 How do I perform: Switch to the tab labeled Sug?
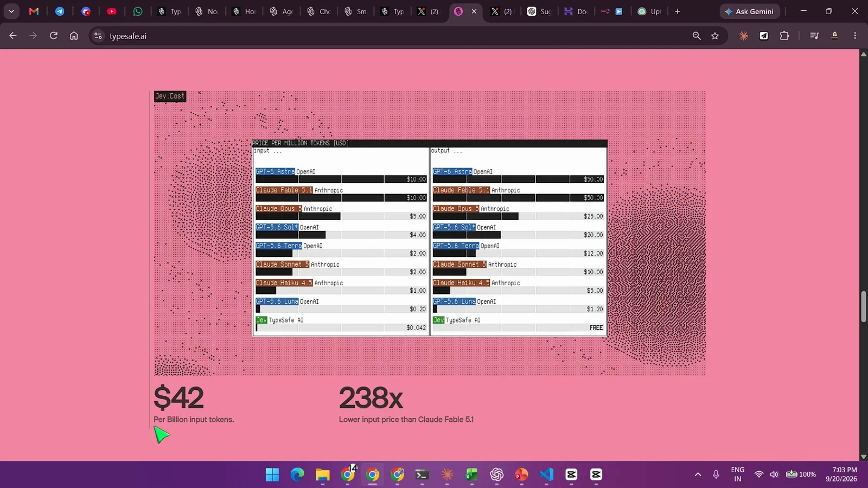pyautogui.click(x=539, y=11)
